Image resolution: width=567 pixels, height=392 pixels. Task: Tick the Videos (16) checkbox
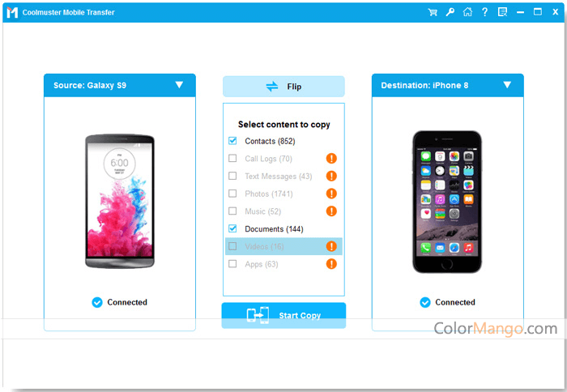tap(232, 246)
